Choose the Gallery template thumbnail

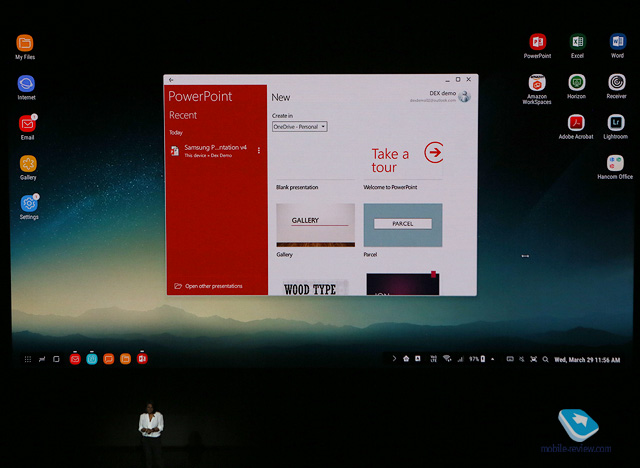point(316,225)
